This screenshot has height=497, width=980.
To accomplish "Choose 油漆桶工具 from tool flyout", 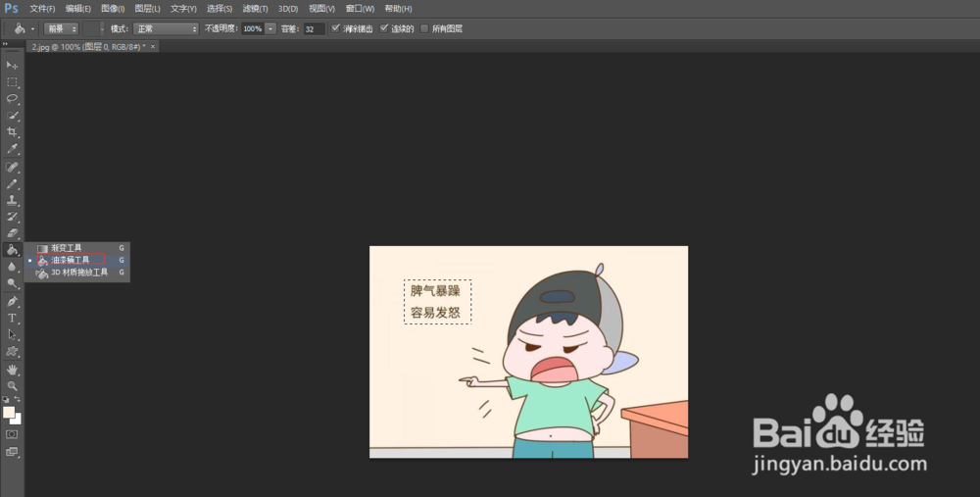I will pos(77,260).
